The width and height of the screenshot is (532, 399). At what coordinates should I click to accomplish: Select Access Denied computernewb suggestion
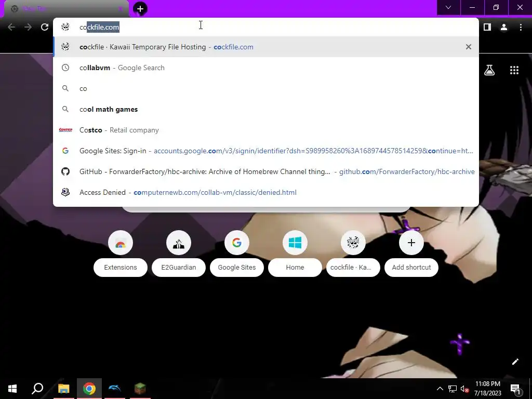tap(266, 192)
